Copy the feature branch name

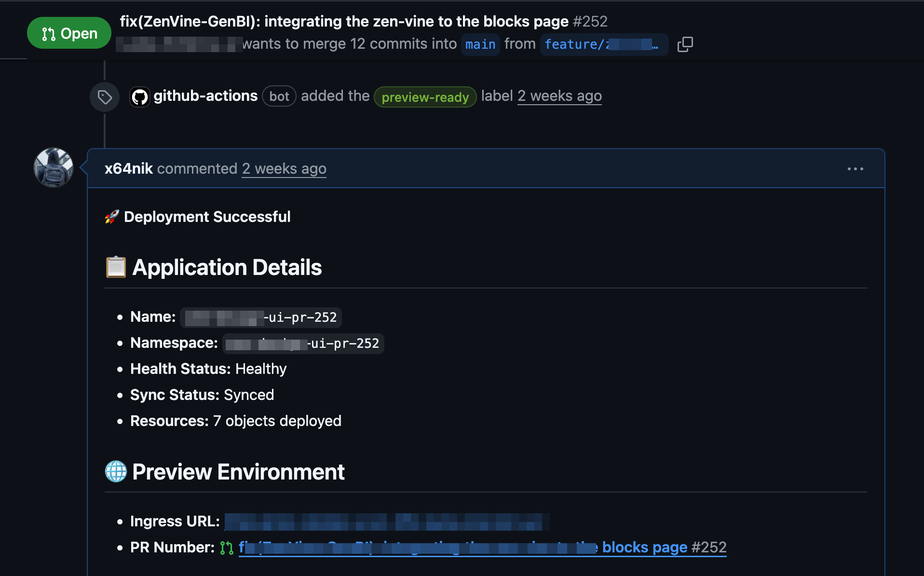(685, 44)
